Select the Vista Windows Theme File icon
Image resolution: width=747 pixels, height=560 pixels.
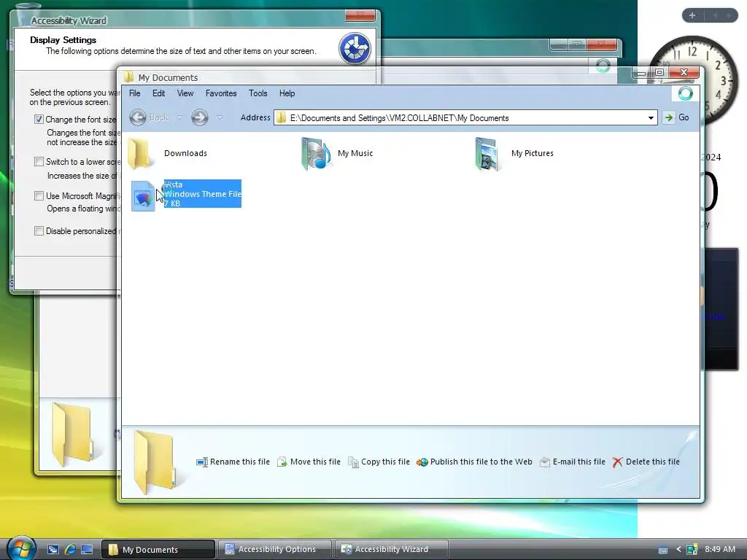(143, 195)
